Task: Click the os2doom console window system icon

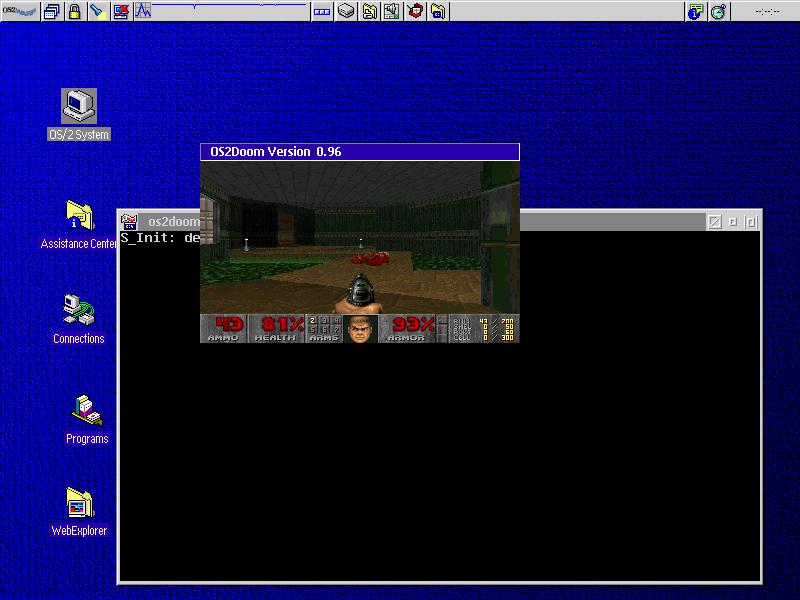Action: pos(130,221)
